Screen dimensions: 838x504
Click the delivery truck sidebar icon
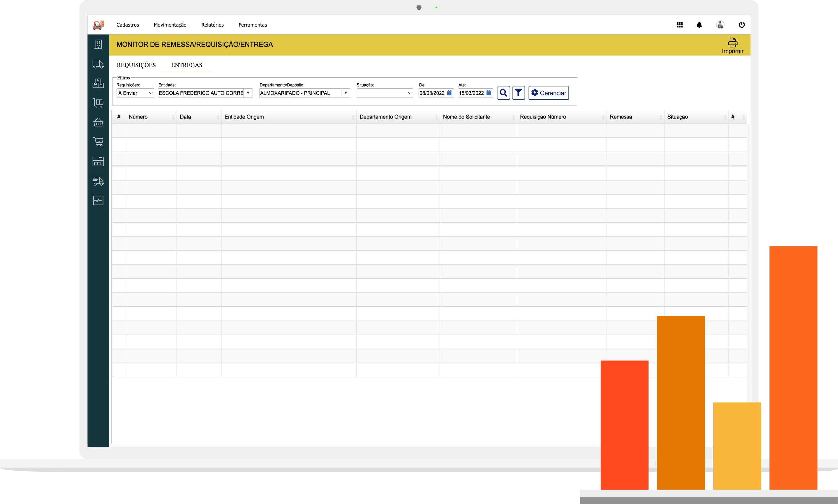coord(98,64)
